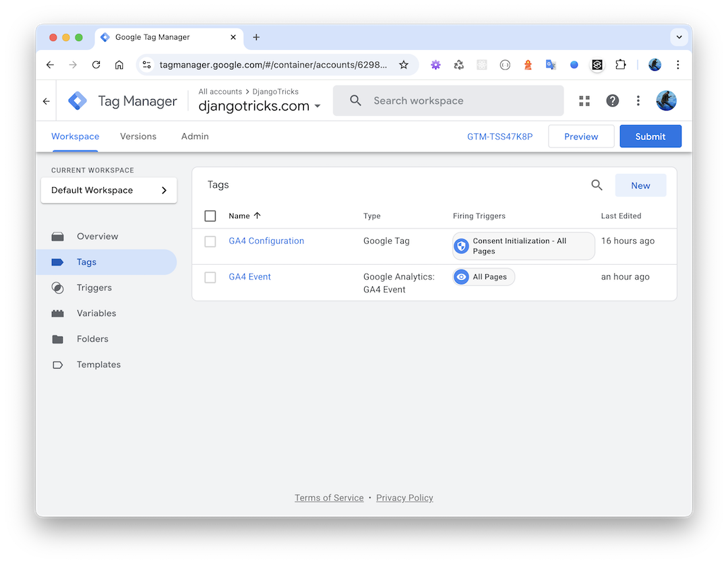Open the Terms of Service link
The width and height of the screenshot is (728, 564).
tap(329, 498)
